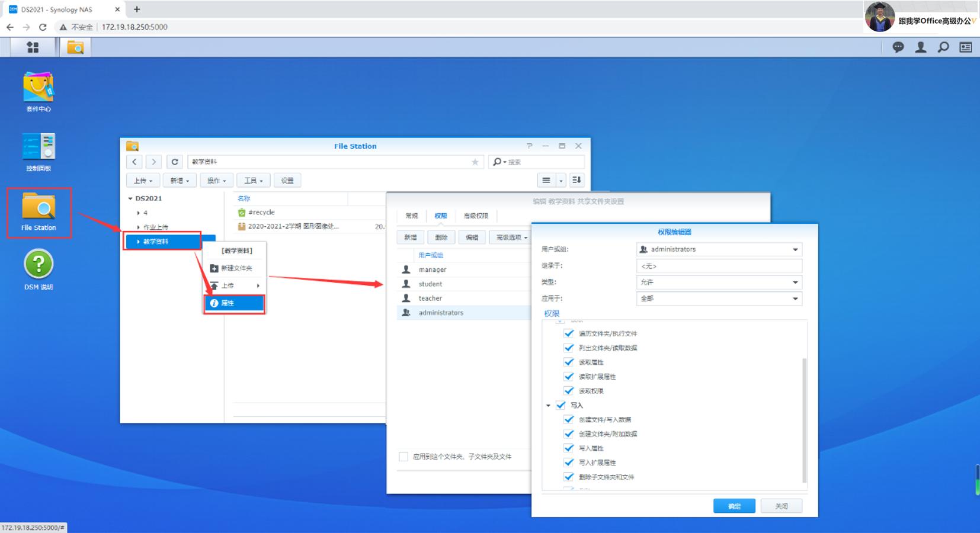The width and height of the screenshot is (980, 533).
Task: Open the DSM Help icon
Action: click(39, 265)
